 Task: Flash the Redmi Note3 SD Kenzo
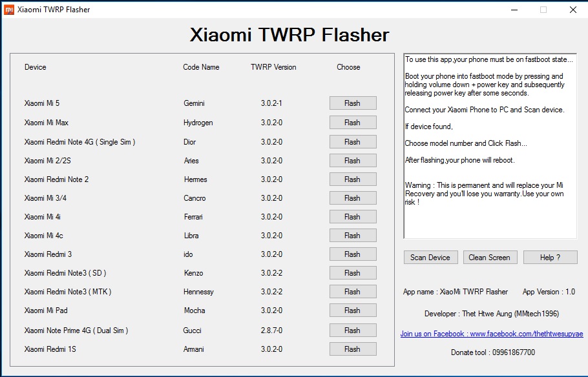click(x=353, y=273)
